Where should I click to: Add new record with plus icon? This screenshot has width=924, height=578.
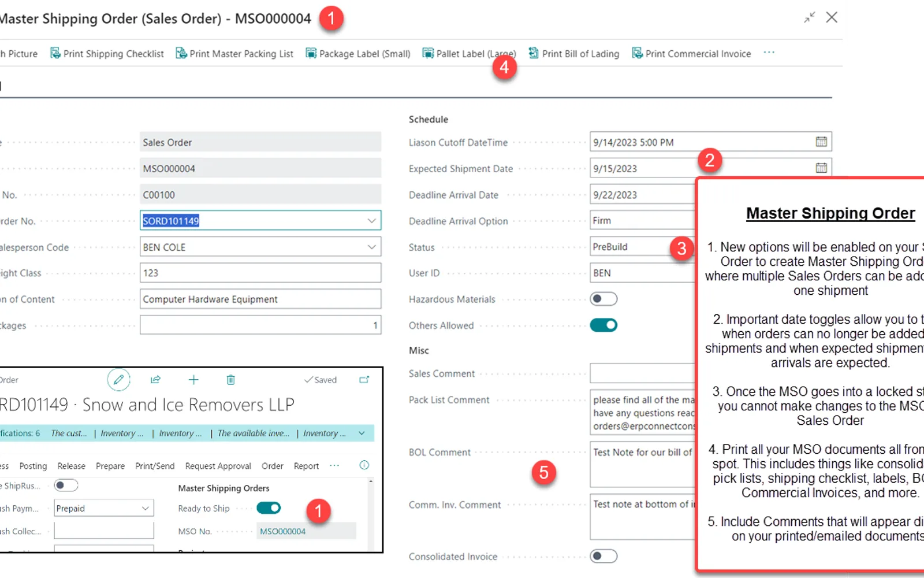pyautogui.click(x=193, y=380)
